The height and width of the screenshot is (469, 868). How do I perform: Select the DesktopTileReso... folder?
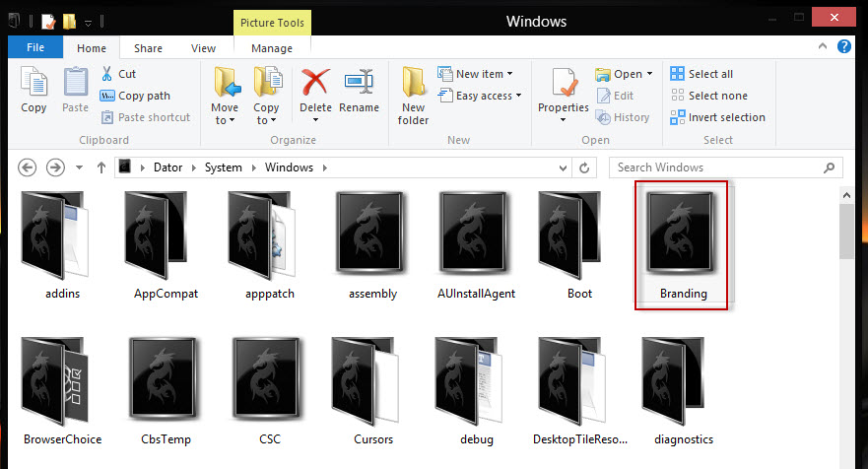[x=579, y=391]
